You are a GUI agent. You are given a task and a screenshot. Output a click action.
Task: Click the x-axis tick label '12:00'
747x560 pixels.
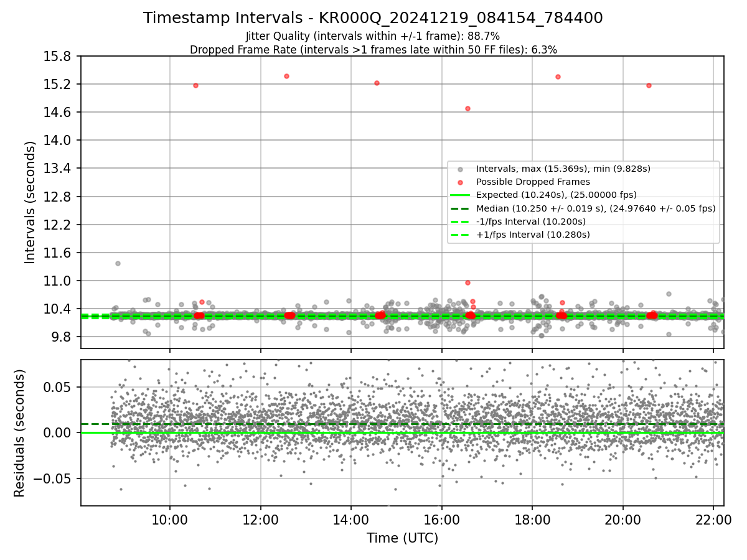261,519
